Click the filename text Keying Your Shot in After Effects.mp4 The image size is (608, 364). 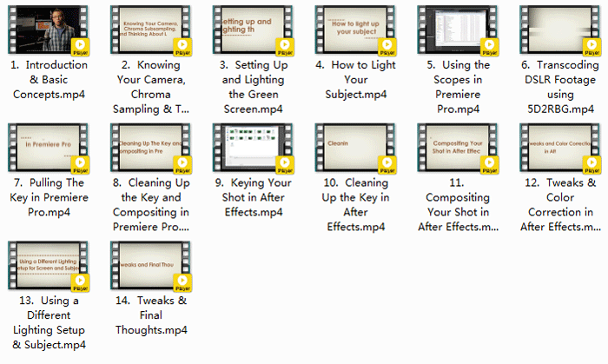254,205
